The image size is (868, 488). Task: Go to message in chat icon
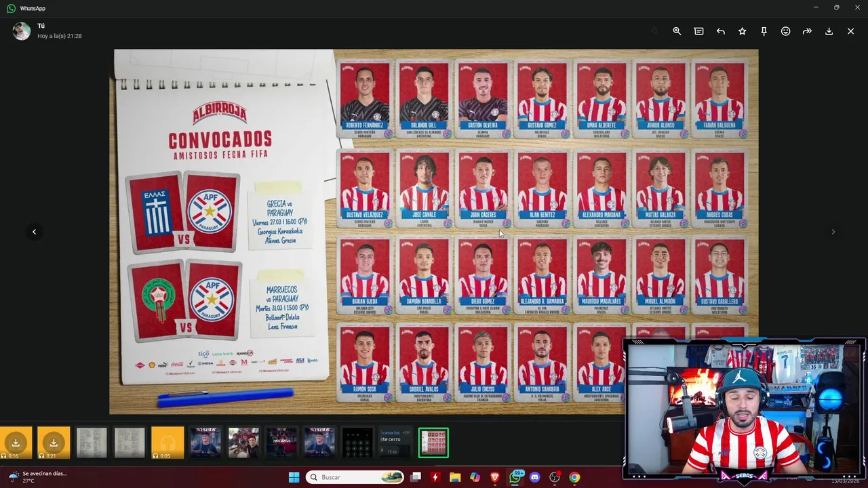698,31
